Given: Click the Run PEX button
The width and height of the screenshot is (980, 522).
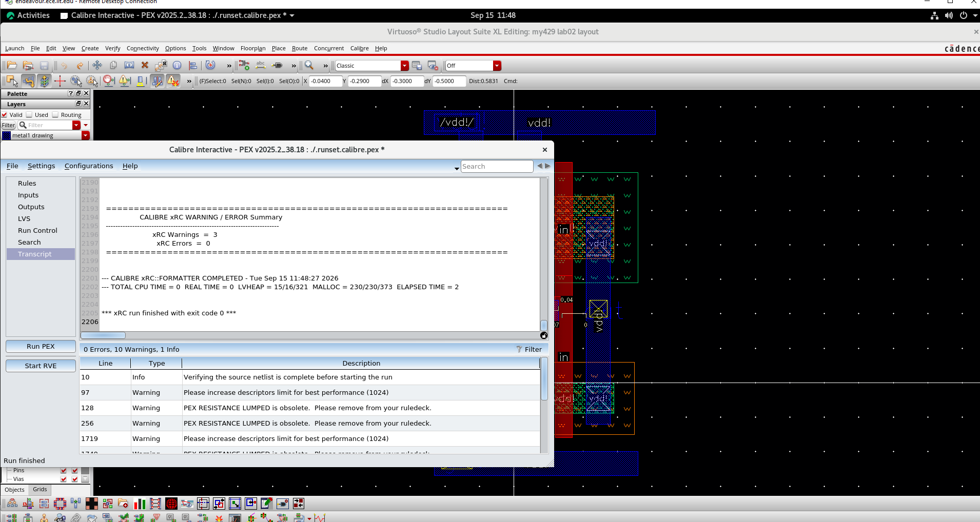Looking at the screenshot, I should point(41,346).
